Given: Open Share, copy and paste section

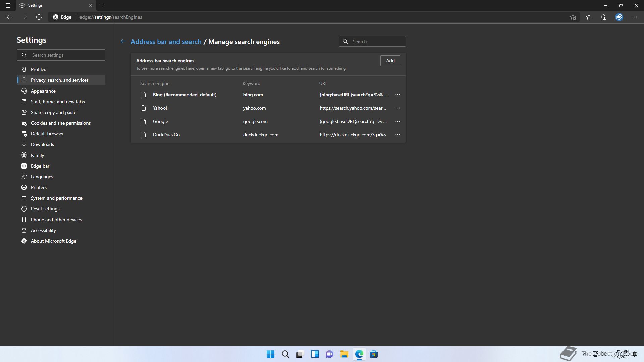Looking at the screenshot, I should tap(61, 112).
